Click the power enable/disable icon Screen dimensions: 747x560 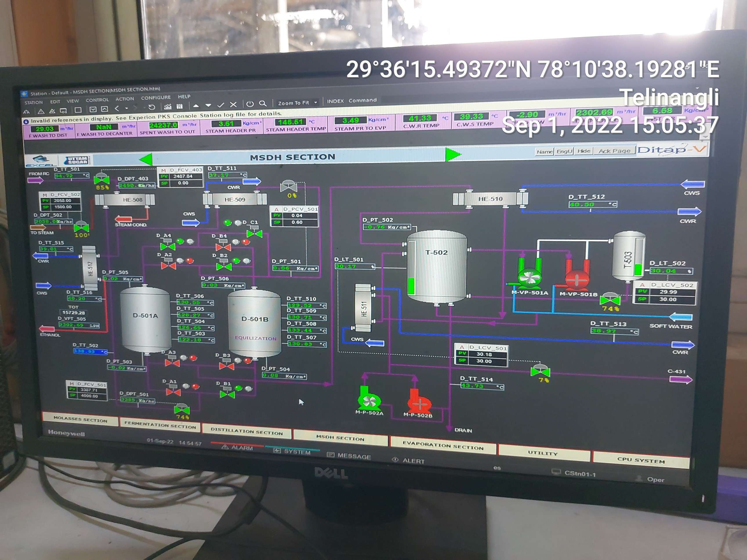click(250, 104)
